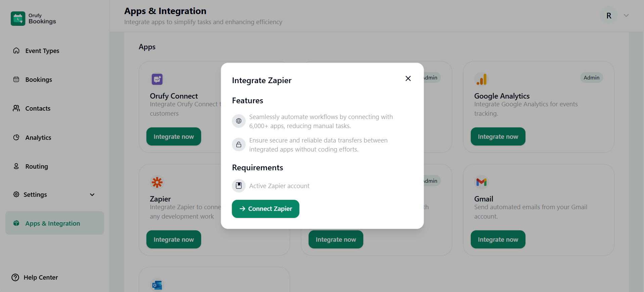644x292 pixels.
Task: Click the padlock icon under Features
Action: point(239,145)
